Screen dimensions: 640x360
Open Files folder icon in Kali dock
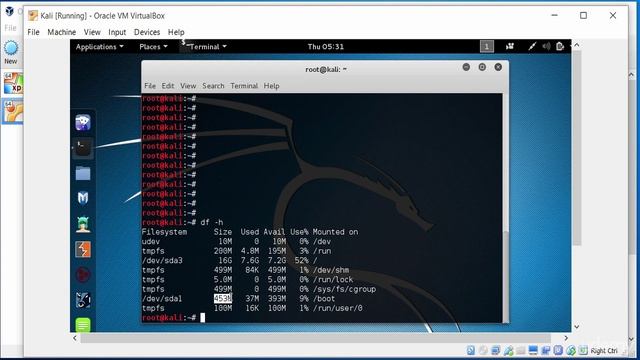[x=83, y=173]
